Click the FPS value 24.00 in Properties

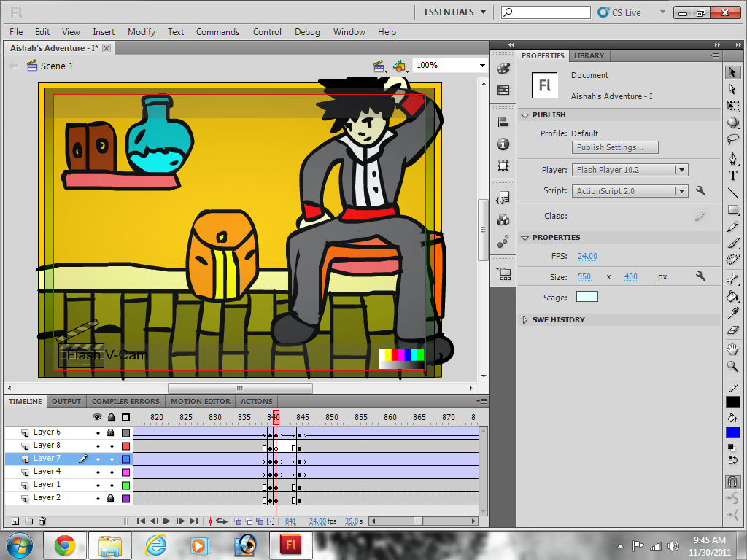[x=587, y=256]
